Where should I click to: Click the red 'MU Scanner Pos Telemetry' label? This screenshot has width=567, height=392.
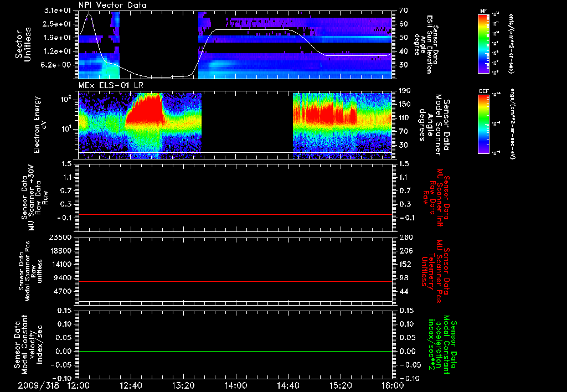click(435, 271)
